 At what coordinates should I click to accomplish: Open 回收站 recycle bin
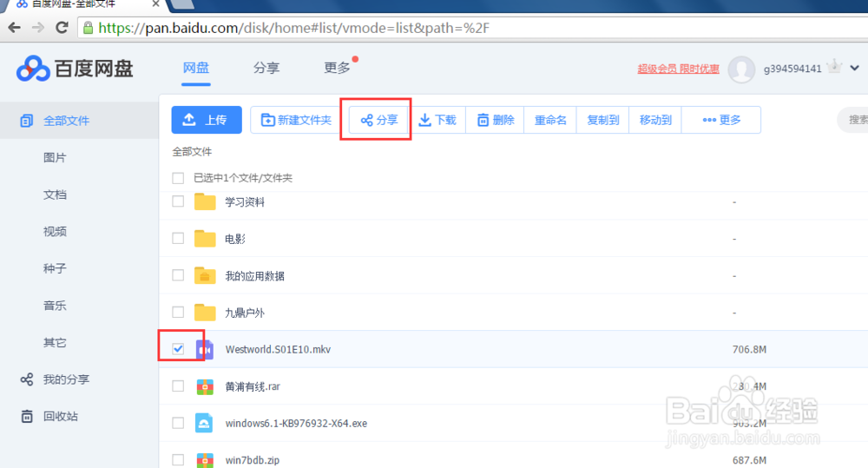(x=49, y=417)
